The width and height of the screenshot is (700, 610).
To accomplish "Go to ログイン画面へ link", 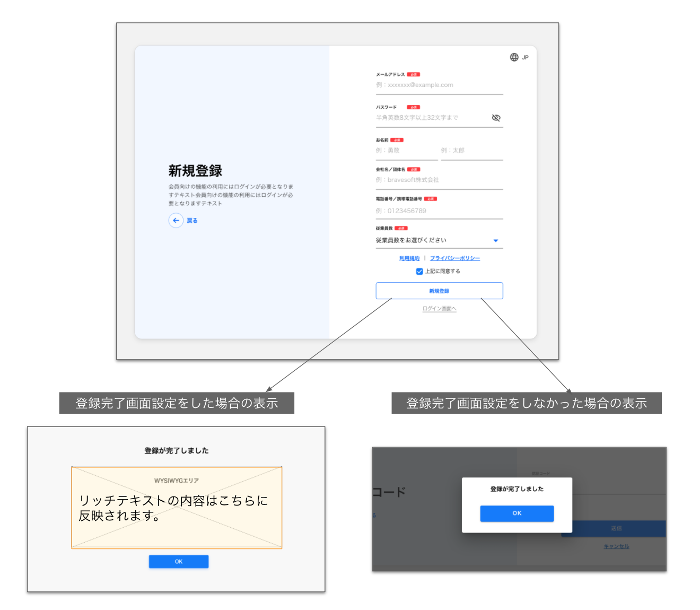I will [x=439, y=309].
